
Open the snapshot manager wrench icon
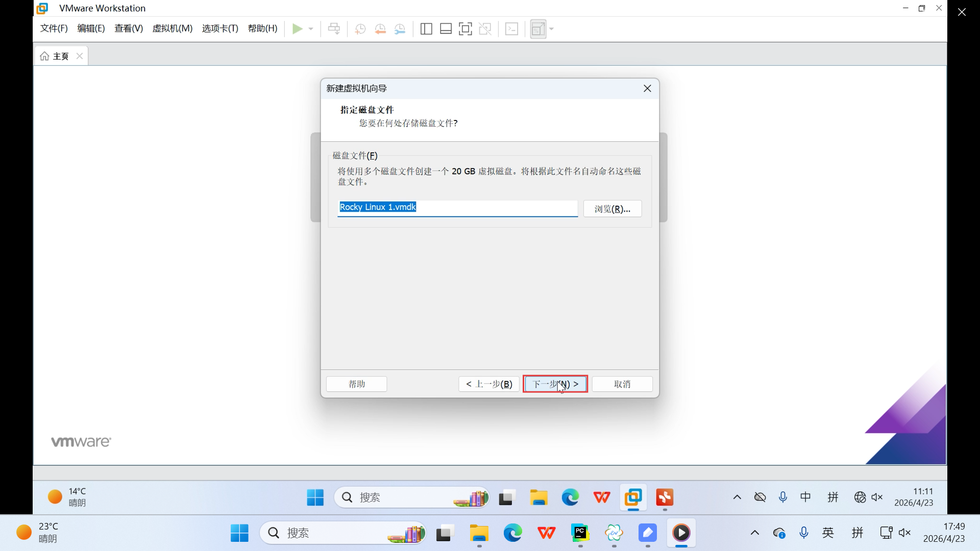coord(400,29)
